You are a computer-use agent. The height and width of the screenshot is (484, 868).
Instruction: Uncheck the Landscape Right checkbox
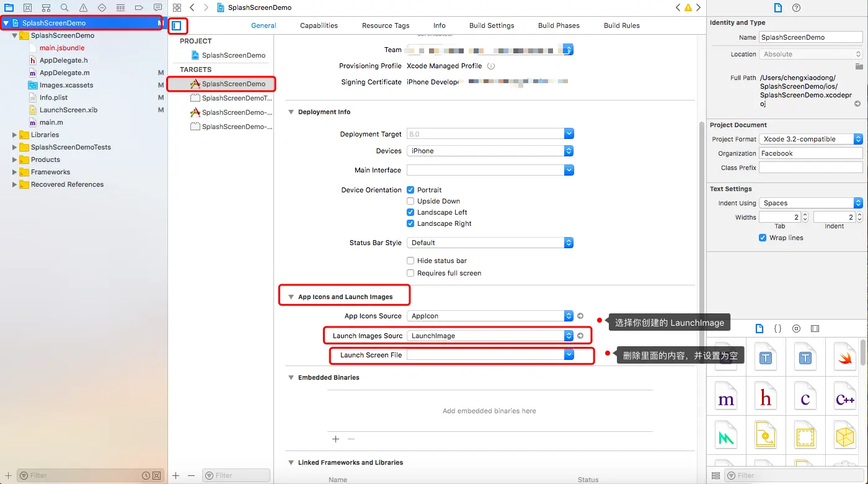410,223
